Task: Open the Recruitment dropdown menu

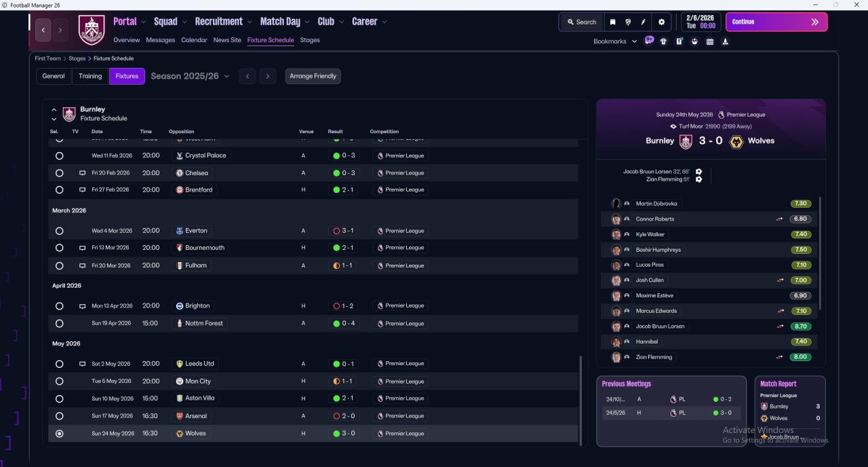Action: tap(224, 22)
